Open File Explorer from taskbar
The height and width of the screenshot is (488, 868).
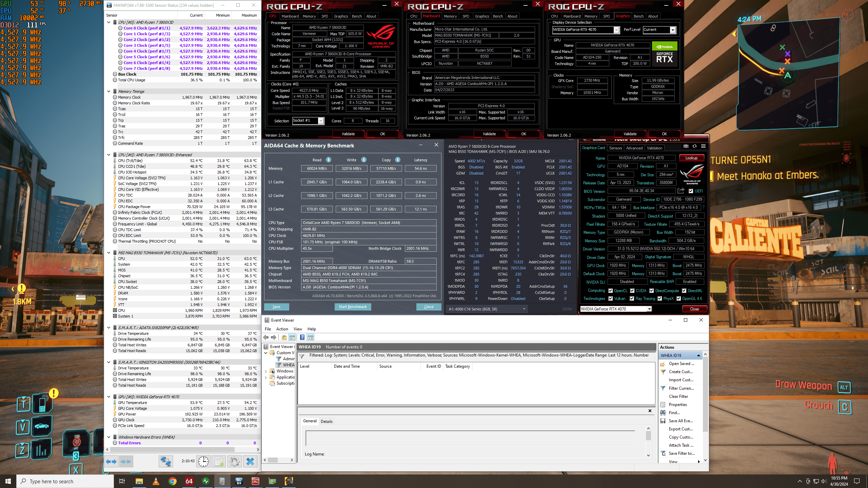click(139, 481)
